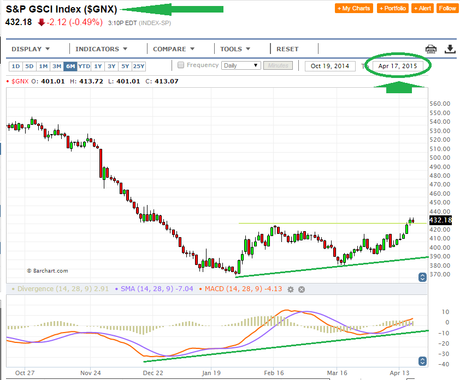460x380 pixels.
Task: Click the SMA (14, 28, 9) legend
Action: (154, 289)
